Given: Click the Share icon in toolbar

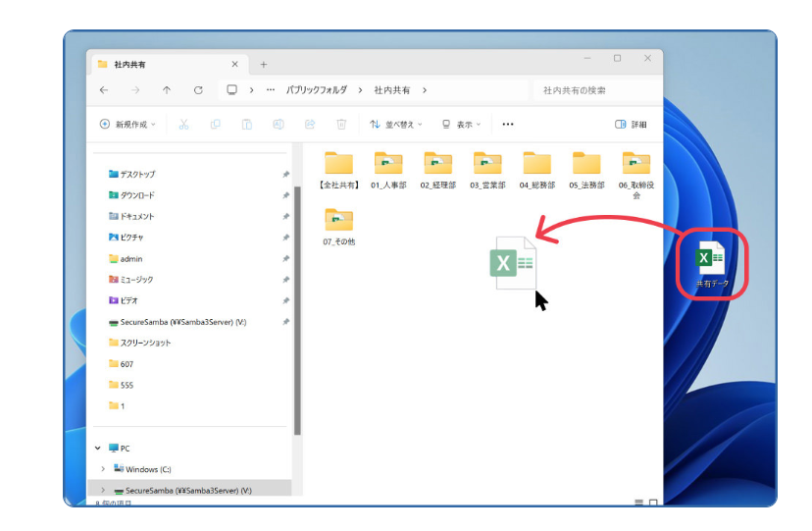Looking at the screenshot, I should tap(310, 125).
